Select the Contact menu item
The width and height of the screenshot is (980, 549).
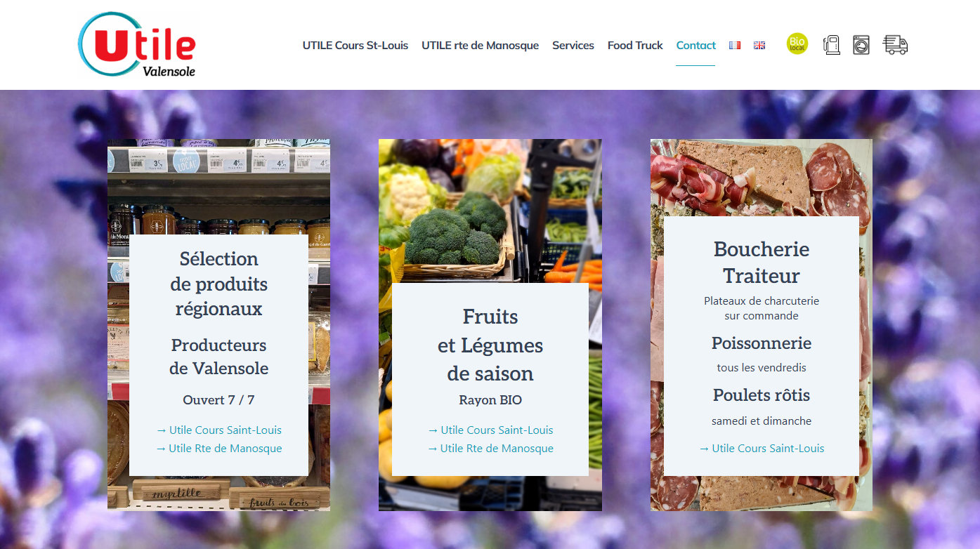click(695, 45)
